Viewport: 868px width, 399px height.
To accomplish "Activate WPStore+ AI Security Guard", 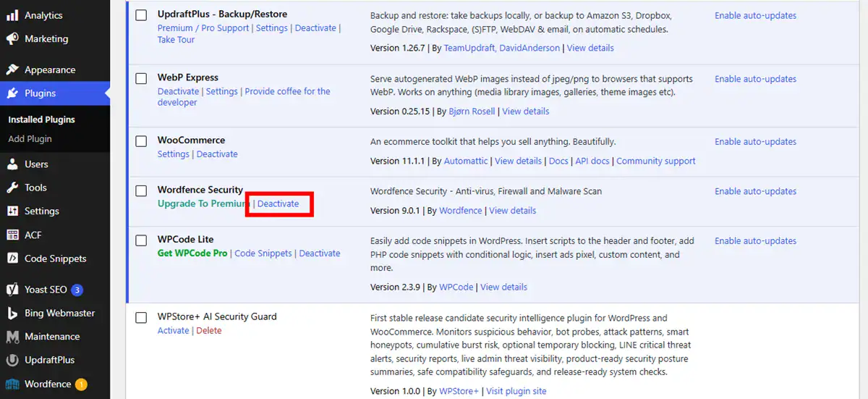I will tap(174, 331).
